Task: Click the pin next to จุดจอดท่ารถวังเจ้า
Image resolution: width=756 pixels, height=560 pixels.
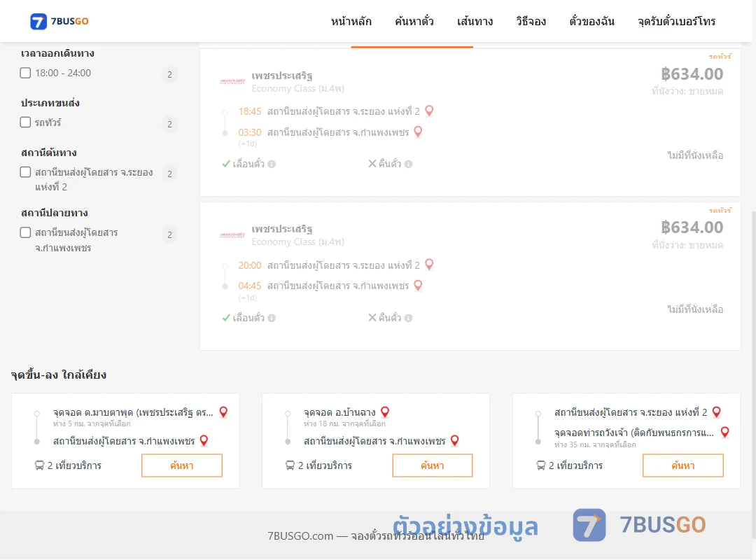Action: point(724,432)
